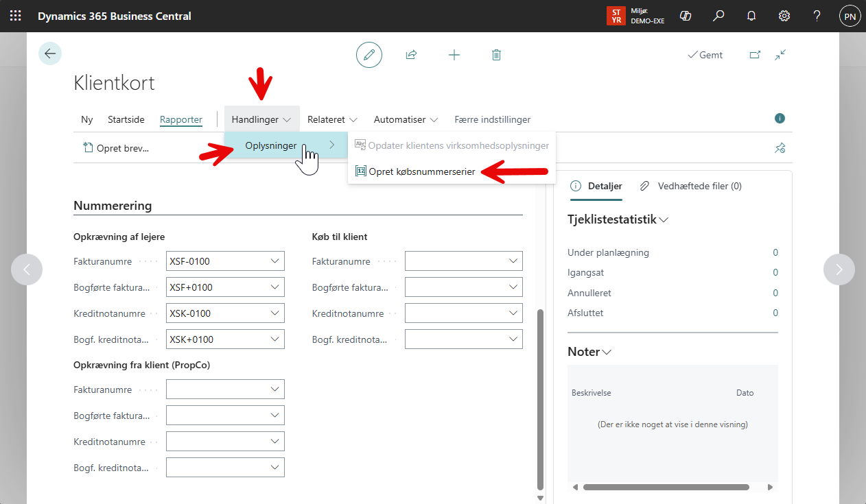Viewport: 866px width, 504px height.
Task: Click the plus icon to add new
Action: click(454, 55)
